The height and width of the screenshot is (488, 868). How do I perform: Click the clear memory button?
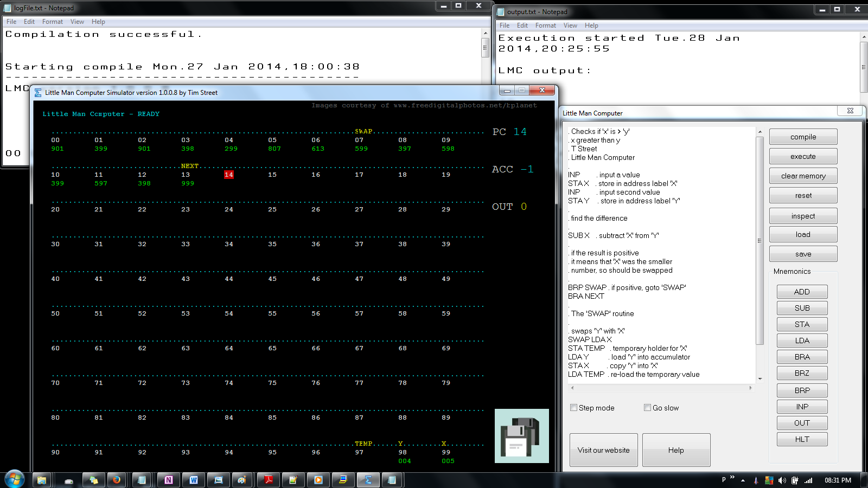coord(803,176)
